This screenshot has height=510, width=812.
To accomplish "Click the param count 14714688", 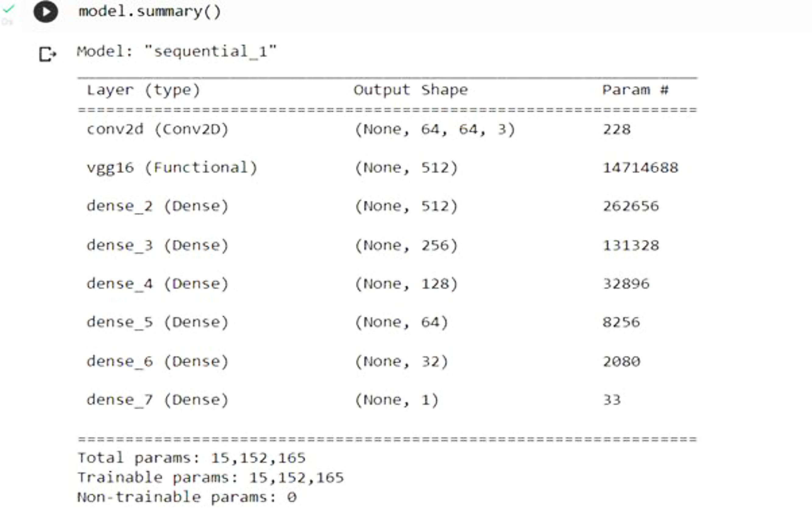I will pyautogui.click(x=640, y=168).
